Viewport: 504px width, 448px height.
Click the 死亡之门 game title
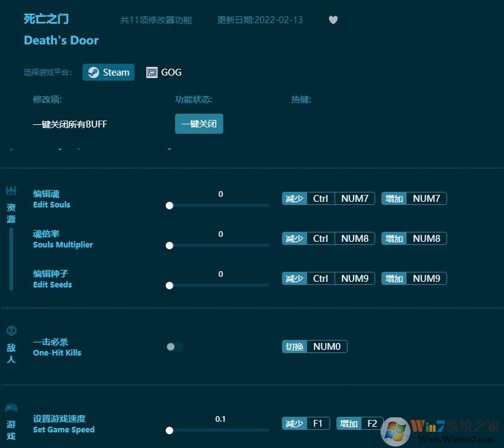46,19
